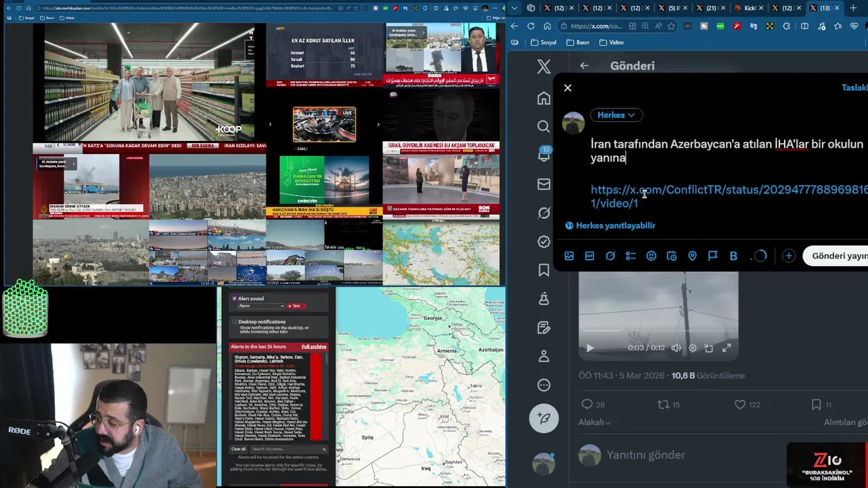Toggle bold formatting in the composer

(x=733, y=256)
